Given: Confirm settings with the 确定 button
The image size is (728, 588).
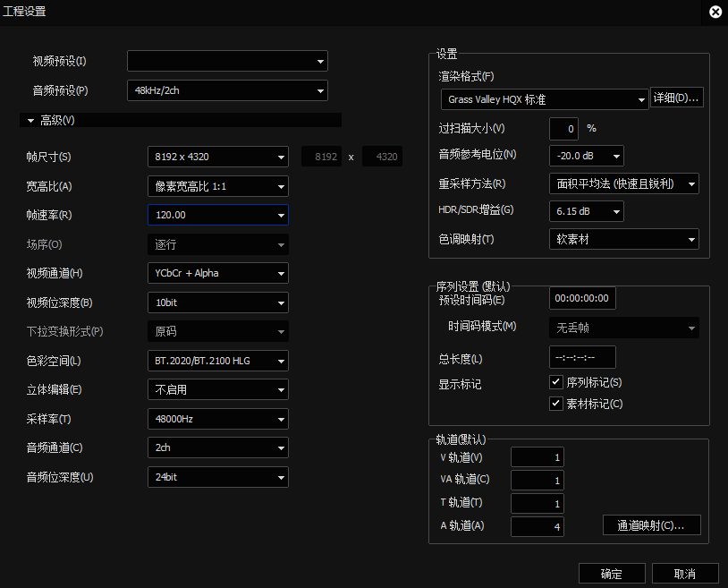Looking at the screenshot, I should coord(612,573).
